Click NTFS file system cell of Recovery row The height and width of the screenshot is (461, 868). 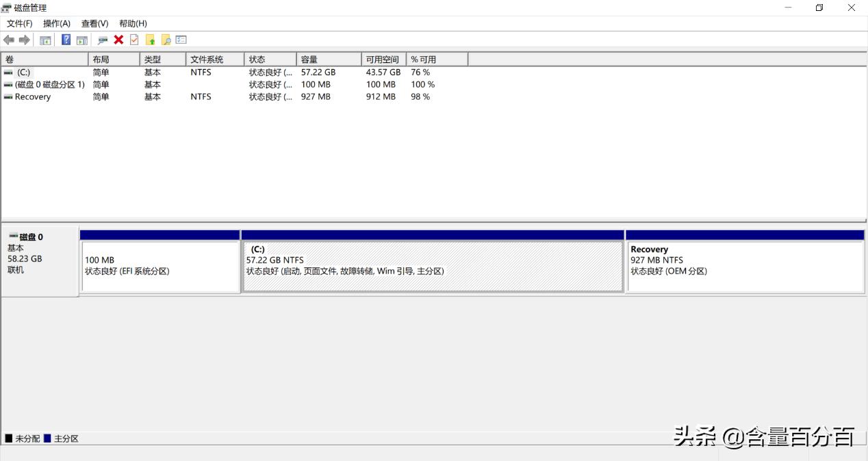201,96
